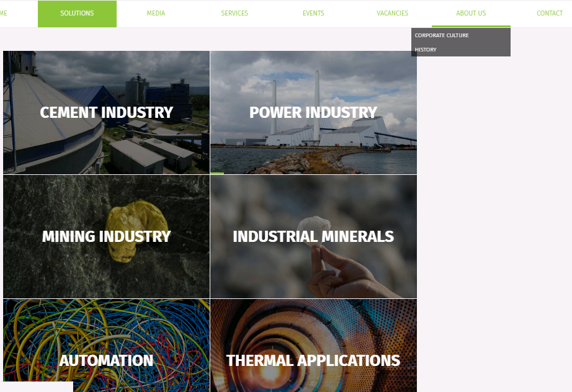Open the Solutions menu tab
This screenshot has height=392, width=572.
(77, 14)
